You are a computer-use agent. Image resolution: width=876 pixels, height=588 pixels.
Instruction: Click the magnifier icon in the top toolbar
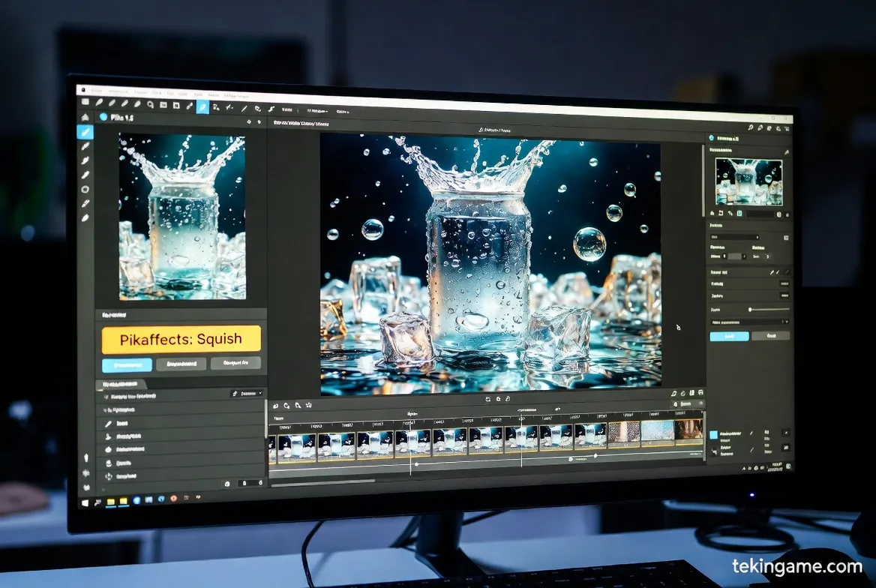(151, 104)
